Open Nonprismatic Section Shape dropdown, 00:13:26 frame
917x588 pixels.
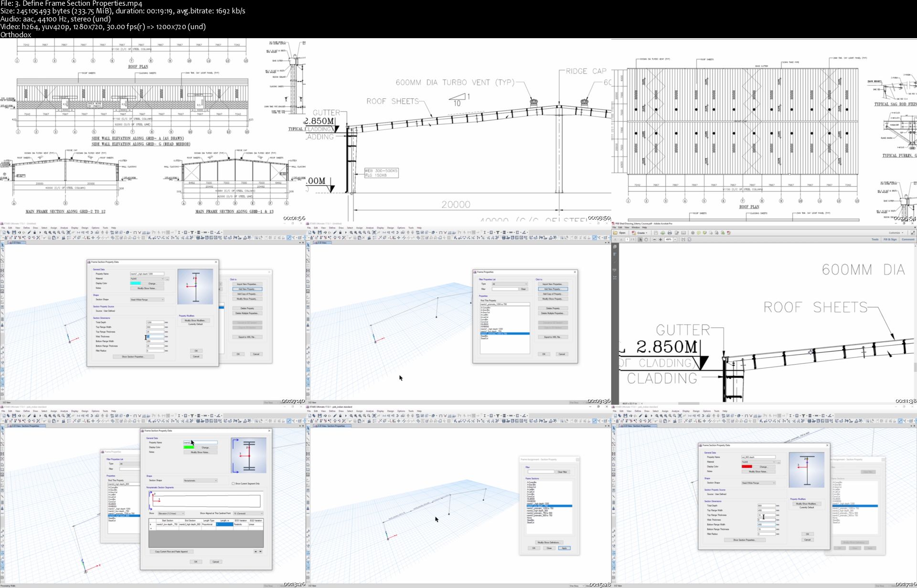(201, 481)
